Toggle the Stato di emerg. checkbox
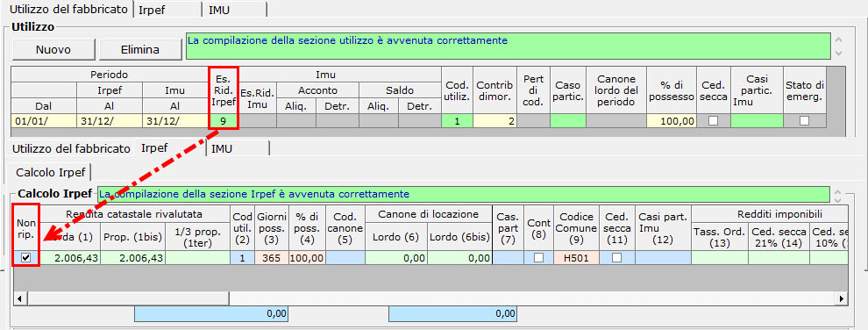The width and height of the screenshot is (868, 330). [x=804, y=121]
